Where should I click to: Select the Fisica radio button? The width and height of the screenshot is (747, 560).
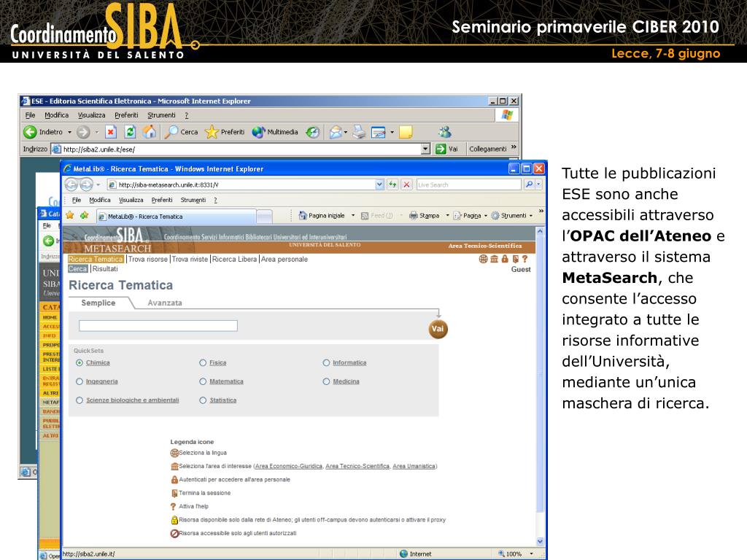click(203, 363)
